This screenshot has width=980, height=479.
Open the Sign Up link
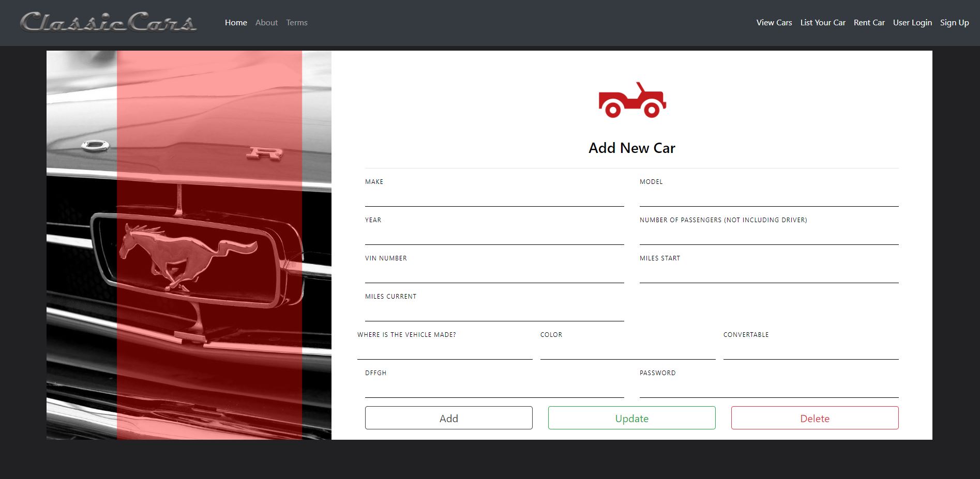click(955, 23)
